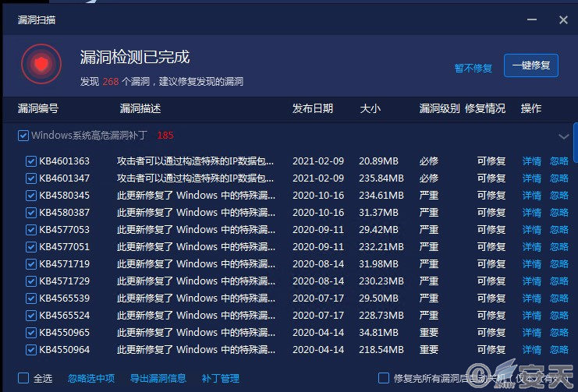Click 忽略 for KB4601347
Image resolution: width=578 pixels, height=392 pixels.
(558, 178)
